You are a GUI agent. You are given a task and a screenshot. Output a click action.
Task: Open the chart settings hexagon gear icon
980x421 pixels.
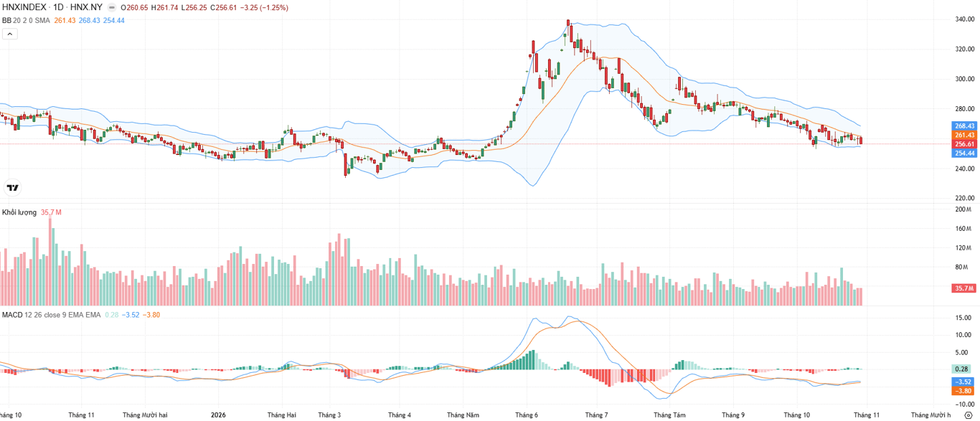(x=968, y=415)
